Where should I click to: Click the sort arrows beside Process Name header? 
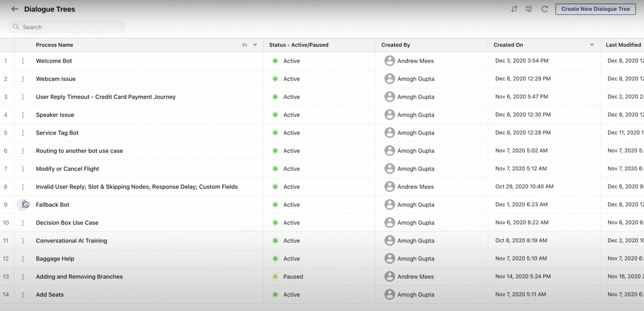[x=244, y=44]
